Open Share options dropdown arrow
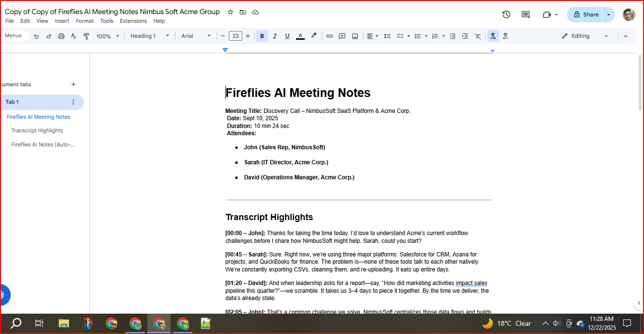The height and width of the screenshot is (334, 644). coord(609,15)
